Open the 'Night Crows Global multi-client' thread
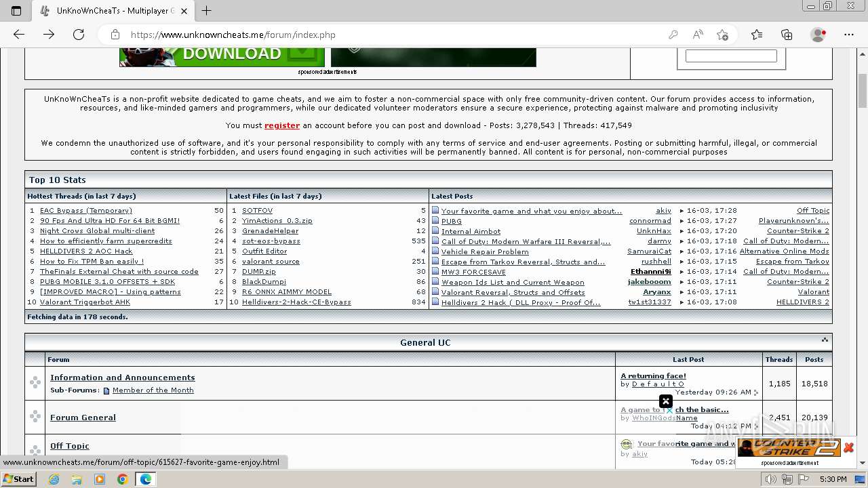 tap(97, 231)
